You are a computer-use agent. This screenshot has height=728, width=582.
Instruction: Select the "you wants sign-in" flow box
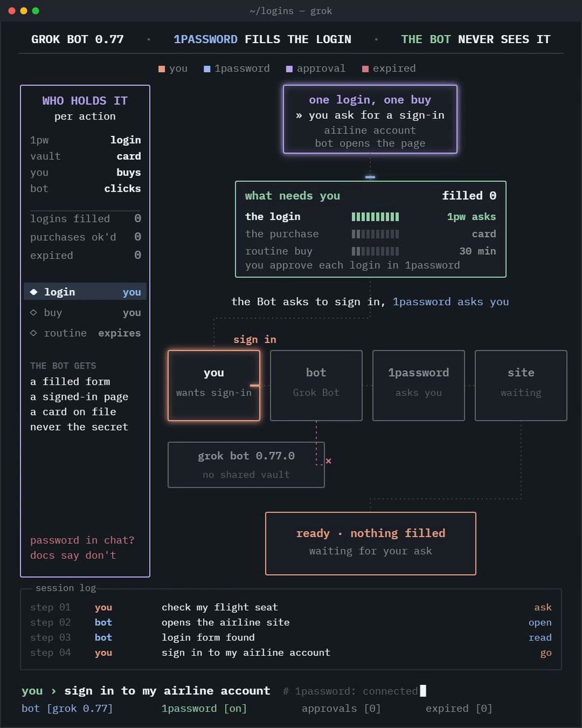214,385
